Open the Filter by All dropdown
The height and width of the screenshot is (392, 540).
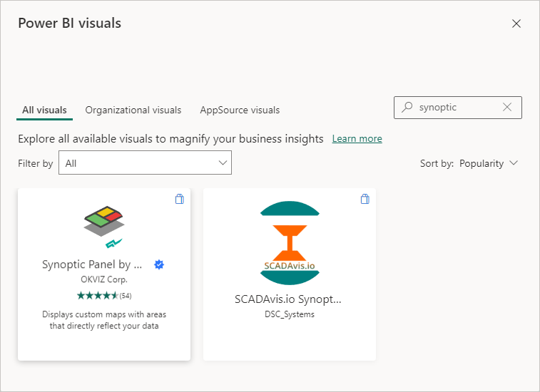pos(145,163)
